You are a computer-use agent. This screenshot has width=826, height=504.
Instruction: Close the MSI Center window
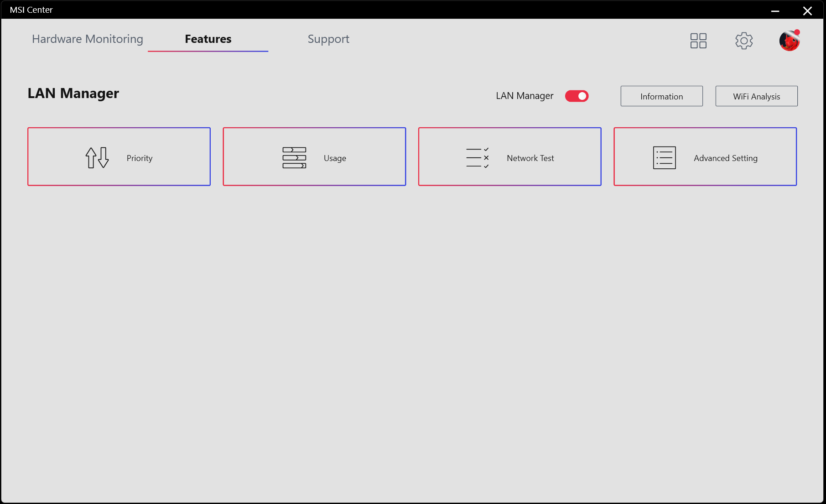point(807,10)
